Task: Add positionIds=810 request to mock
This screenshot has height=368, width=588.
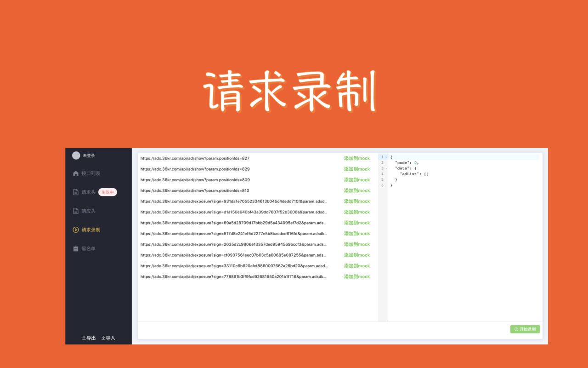Action: pyautogui.click(x=357, y=190)
